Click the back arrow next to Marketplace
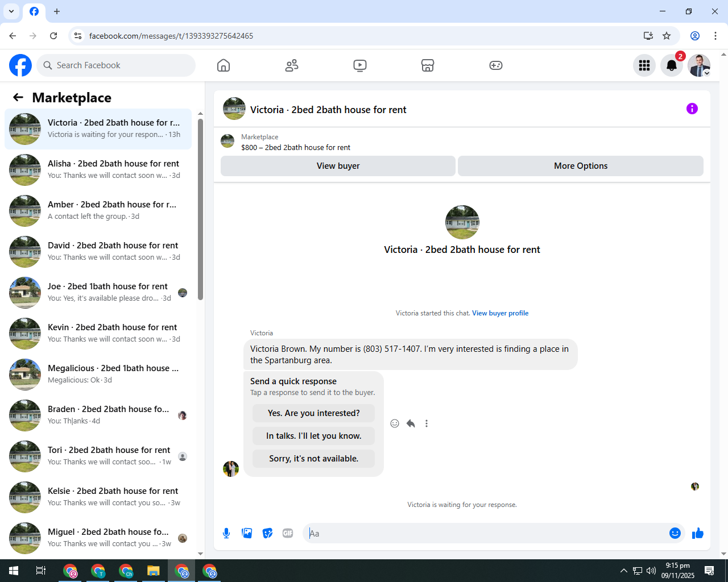The image size is (728, 582). click(18, 97)
